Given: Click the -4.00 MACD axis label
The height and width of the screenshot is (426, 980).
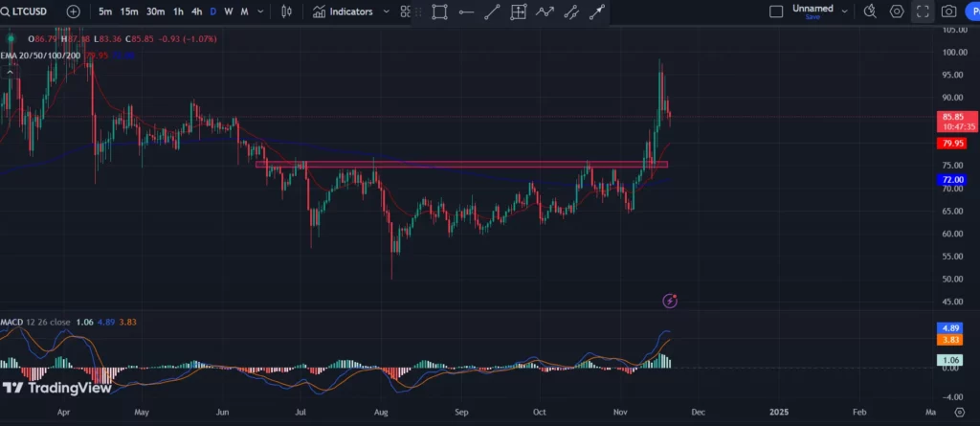Looking at the screenshot, I should pyautogui.click(x=954, y=397).
